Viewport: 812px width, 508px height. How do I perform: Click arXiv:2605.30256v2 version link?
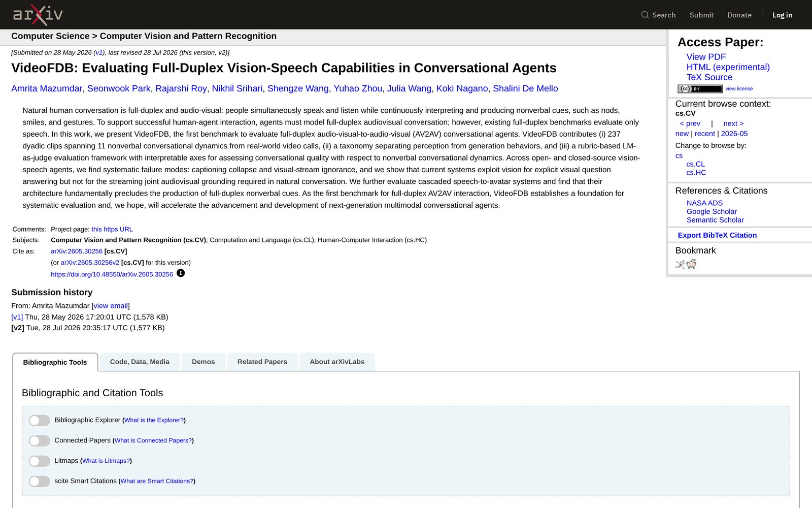point(90,263)
